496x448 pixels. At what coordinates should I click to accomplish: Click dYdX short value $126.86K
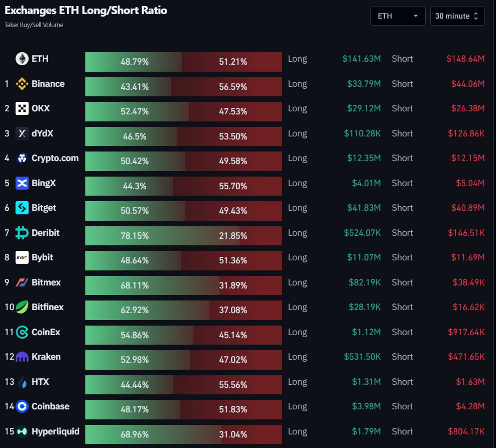click(x=466, y=133)
